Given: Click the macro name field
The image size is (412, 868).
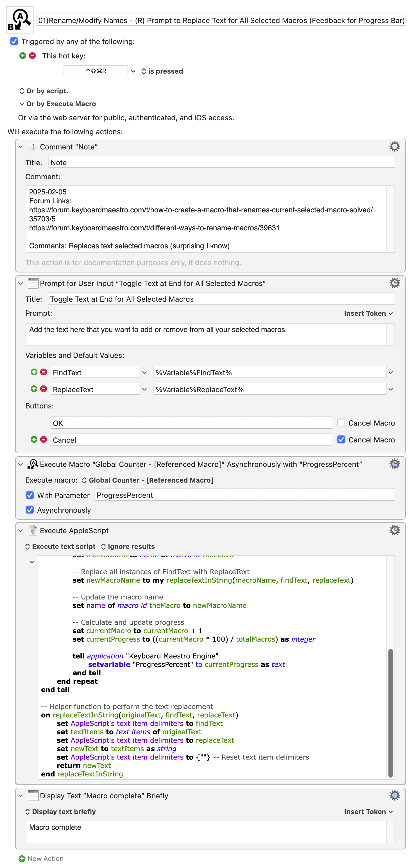Looking at the screenshot, I should tap(221, 20).
